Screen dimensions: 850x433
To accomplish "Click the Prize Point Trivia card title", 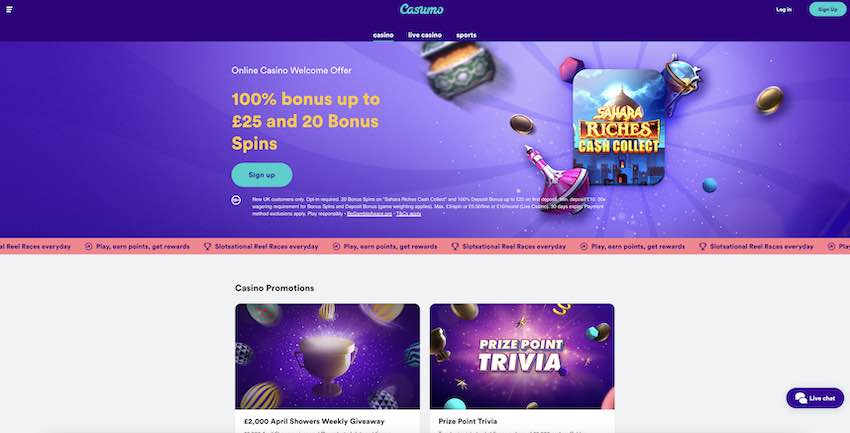I will (468, 421).
